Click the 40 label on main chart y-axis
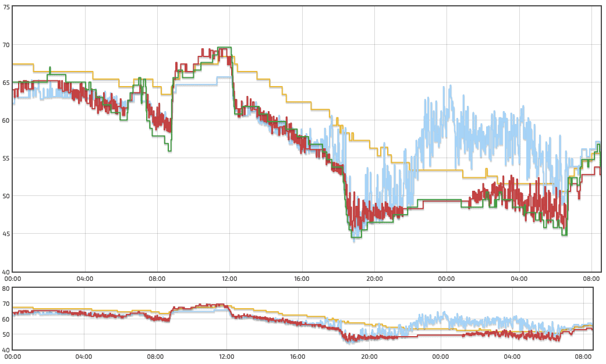This screenshot has width=606, height=364. pyautogui.click(x=6, y=272)
